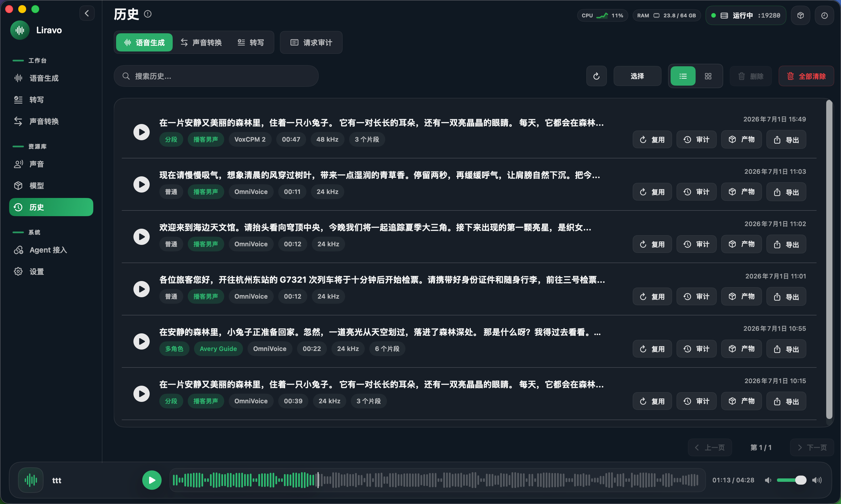Screen dimensions: 841x504
Task: Open 声音转换 in the sidebar
Action: [x=51, y=121]
